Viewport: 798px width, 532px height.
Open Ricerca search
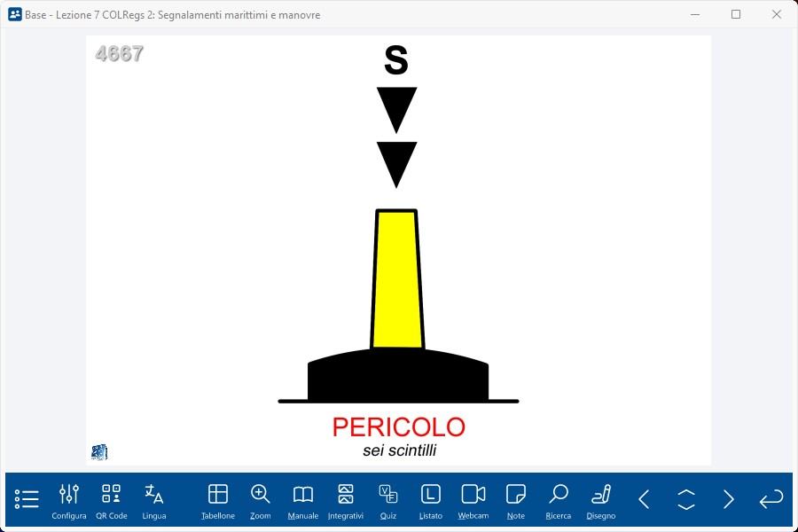coord(559,500)
